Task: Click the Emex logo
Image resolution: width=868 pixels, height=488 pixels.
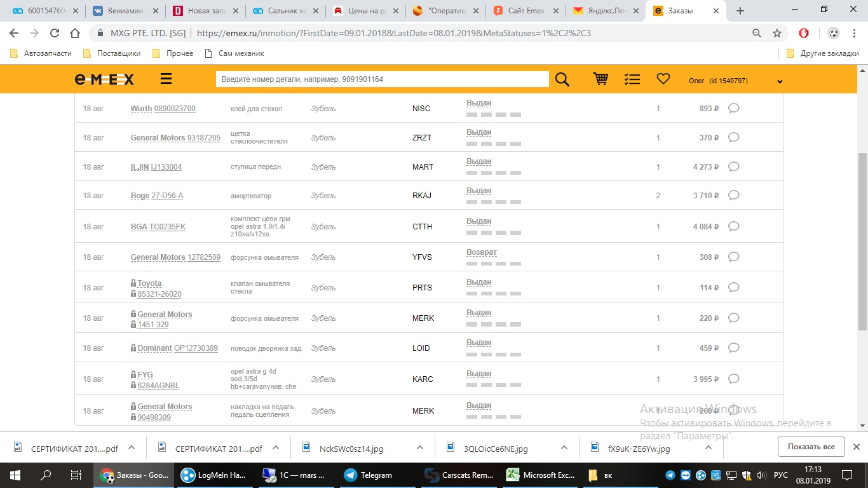Action: coord(105,79)
